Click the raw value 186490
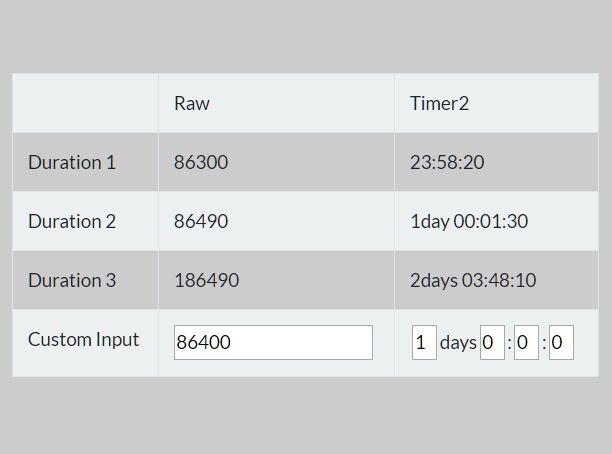The image size is (612, 454). pos(206,280)
